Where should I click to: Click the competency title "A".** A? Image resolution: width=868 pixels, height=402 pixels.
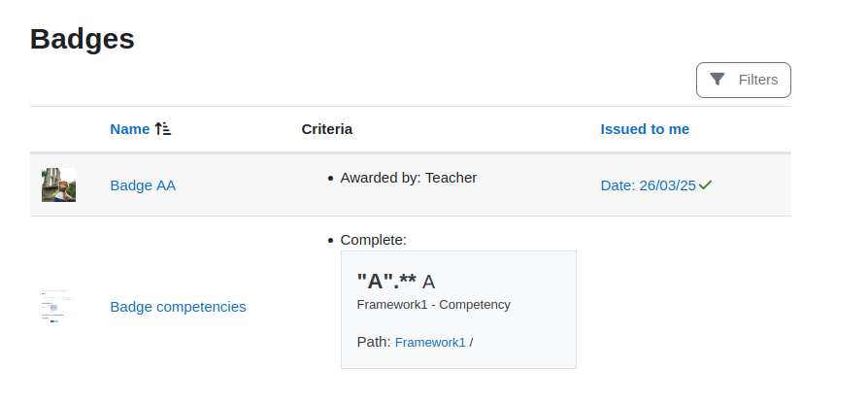point(396,282)
